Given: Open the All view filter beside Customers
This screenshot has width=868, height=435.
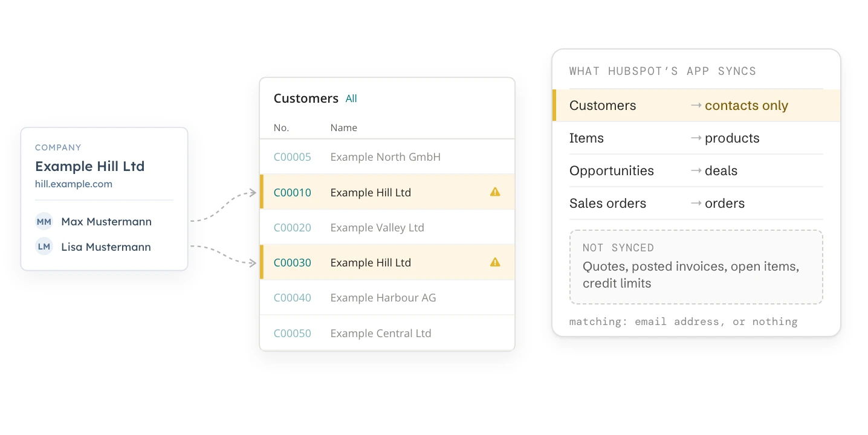Looking at the screenshot, I should click(351, 98).
